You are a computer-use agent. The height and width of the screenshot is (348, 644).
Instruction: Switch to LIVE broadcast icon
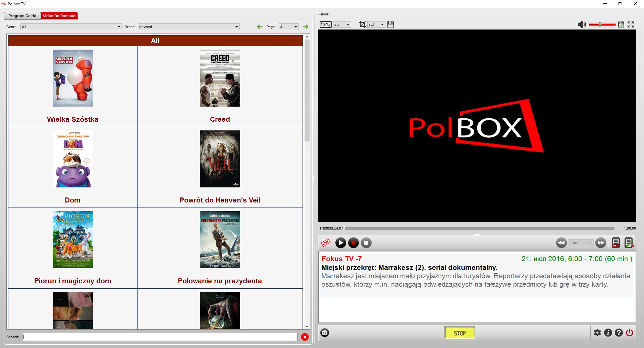325,243
